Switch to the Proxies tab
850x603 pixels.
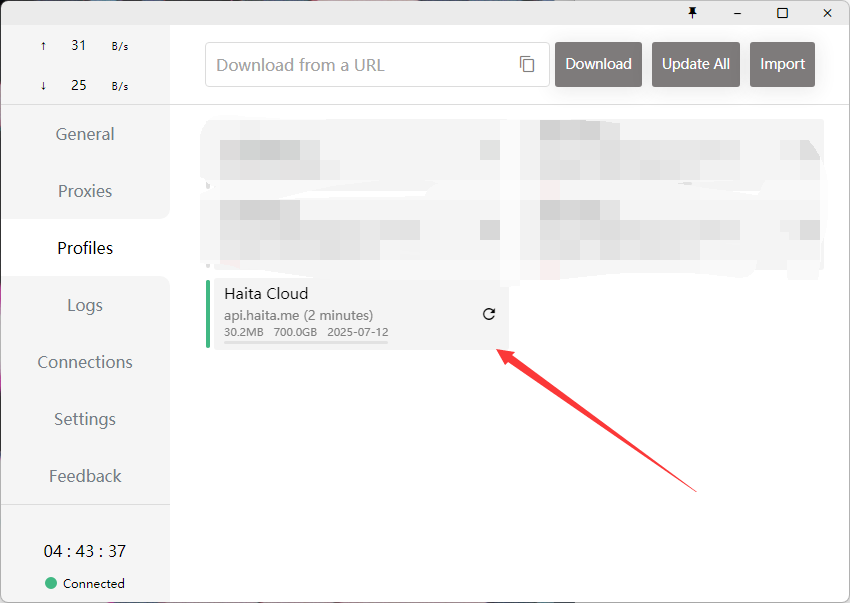[x=85, y=191]
